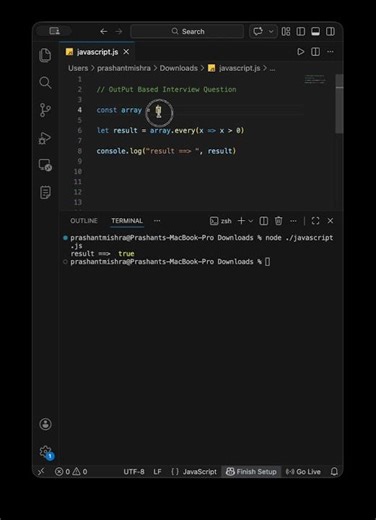376x520 pixels.
Task: Expand the breadcrumb ellipsis item
Action: [x=272, y=69]
